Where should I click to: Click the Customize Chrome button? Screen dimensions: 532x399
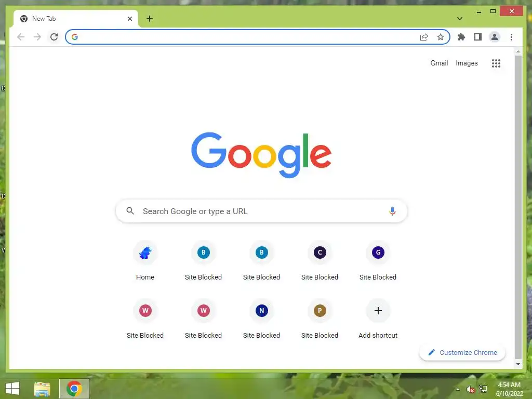tap(462, 353)
